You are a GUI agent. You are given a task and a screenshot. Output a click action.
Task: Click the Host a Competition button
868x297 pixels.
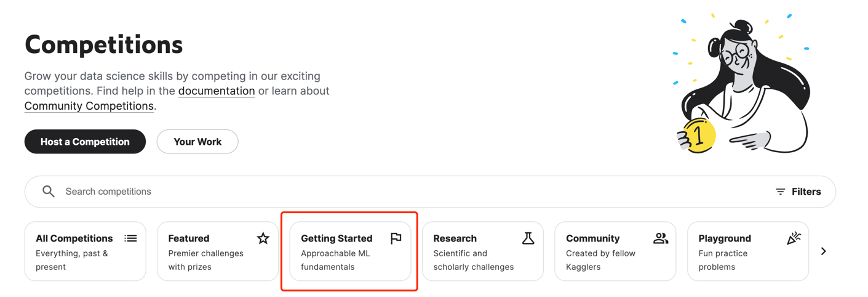[x=85, y=142]
